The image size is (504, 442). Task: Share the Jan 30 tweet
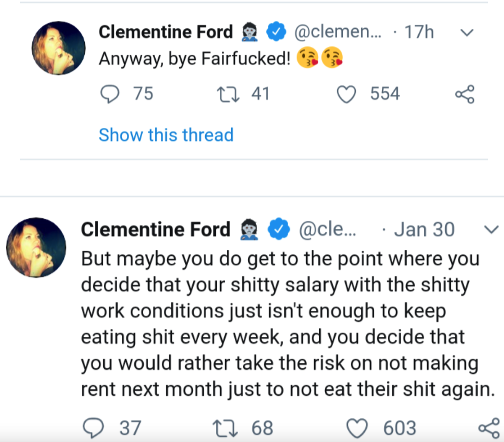(489, 428)
